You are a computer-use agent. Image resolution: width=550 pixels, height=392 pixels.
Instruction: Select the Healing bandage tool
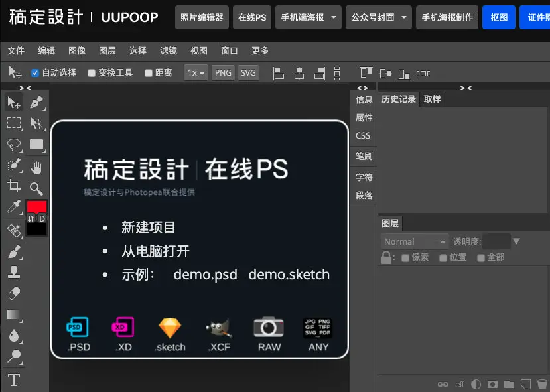(x=14, y=231)
